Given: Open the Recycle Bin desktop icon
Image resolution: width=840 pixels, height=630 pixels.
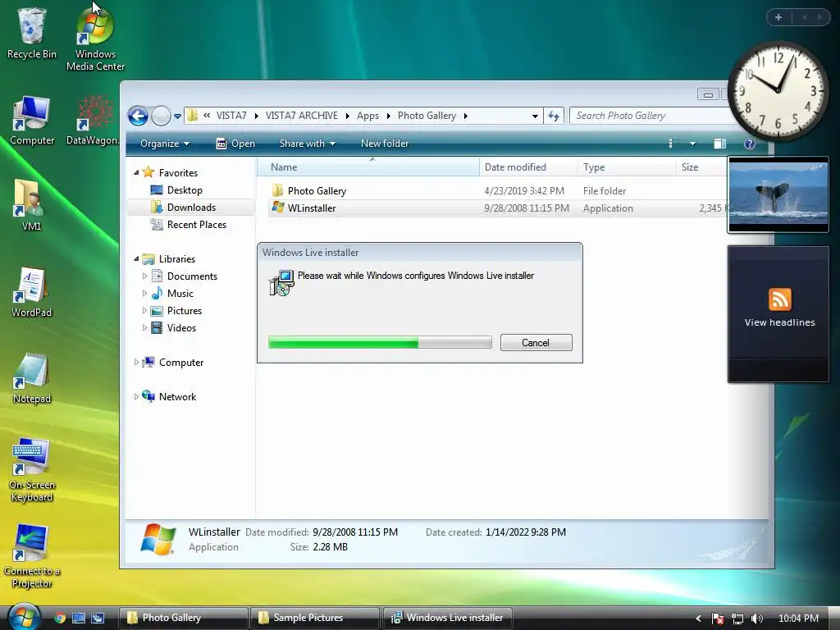Looking at the screenshot, I should pyautogui.click(x=31, y=33).
